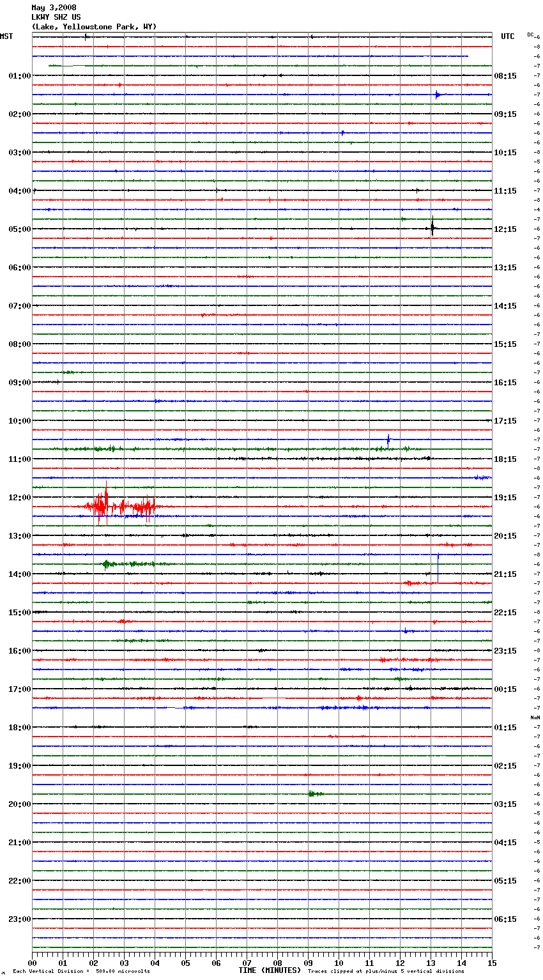The image size is (543, 980).
Task: Click the 04:15 UTC time label
Action: pyautogui.click(x=505, y=843)
